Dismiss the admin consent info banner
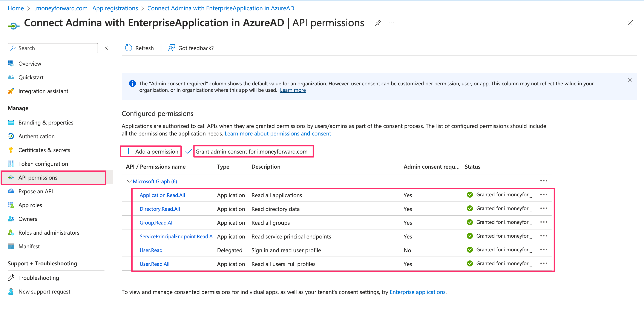Viewport: 644px width, 323px height. tap(630, 80)
